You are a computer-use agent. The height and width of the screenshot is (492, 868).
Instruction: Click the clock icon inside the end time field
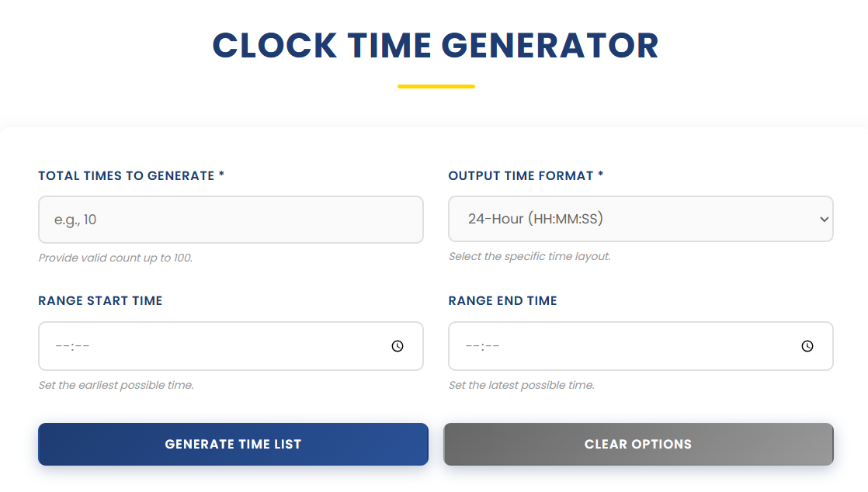(808, 346)
